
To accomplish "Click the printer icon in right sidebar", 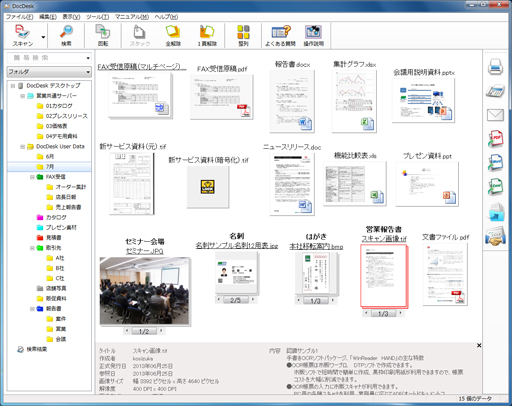I will [x=495, y=66].
